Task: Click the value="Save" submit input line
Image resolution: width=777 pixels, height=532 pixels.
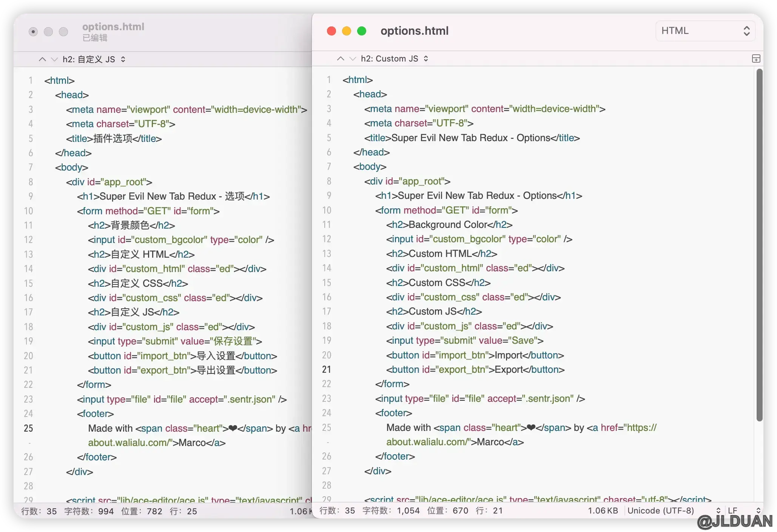Action: [465, 340]
